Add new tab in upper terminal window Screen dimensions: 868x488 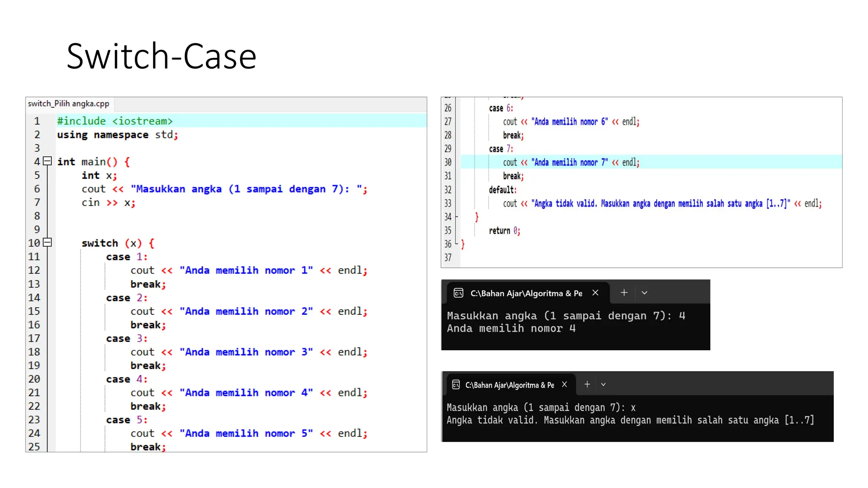click(624, 293)
